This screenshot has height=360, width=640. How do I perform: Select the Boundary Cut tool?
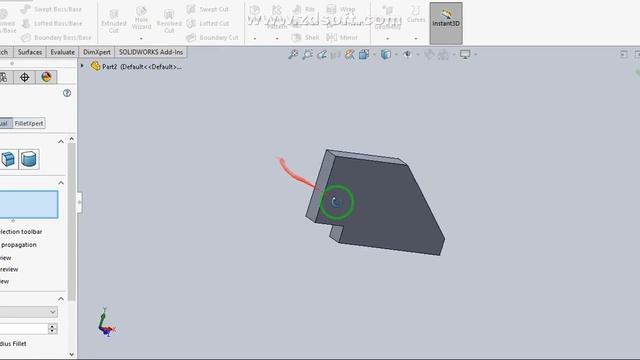coord(212,38)
